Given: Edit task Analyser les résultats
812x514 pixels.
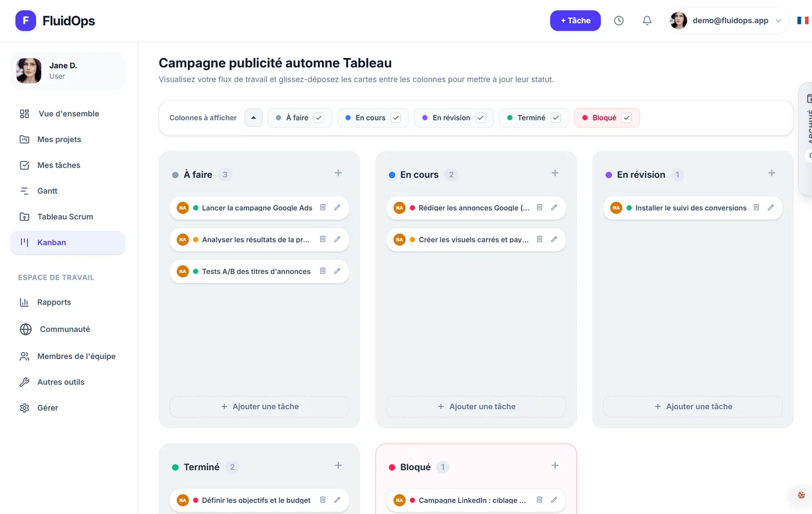Looking at the screenshot, I should [337, 239].
